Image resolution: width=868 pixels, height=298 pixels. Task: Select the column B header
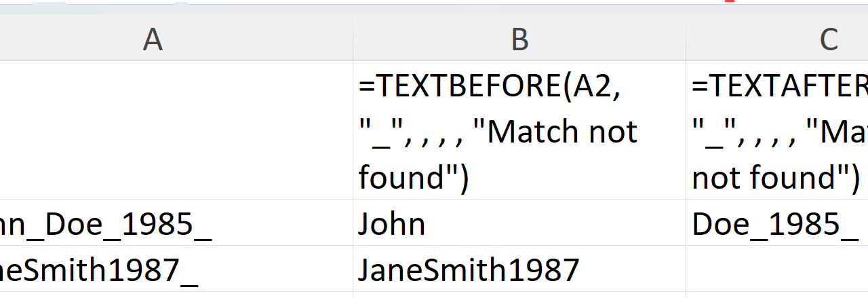click(x=519, y=41)
